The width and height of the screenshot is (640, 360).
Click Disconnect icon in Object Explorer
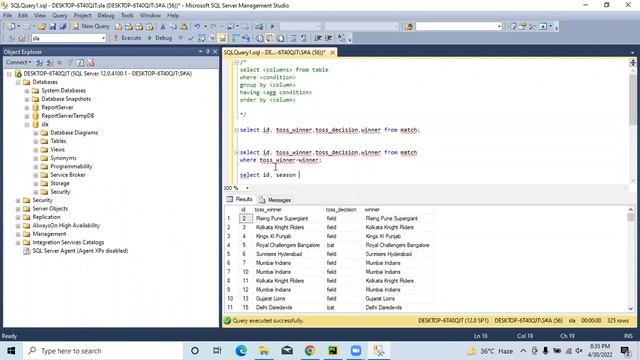pyautogui.click(x=49, y=62)
